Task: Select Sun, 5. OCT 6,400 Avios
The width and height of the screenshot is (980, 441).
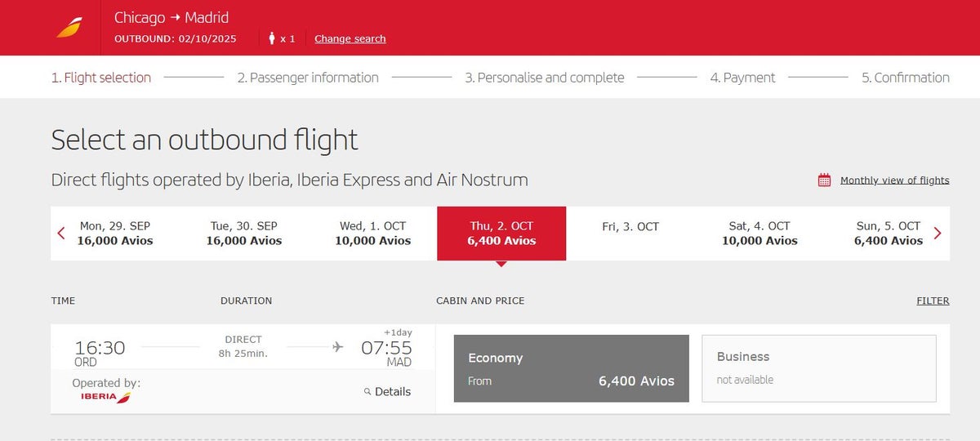Action: tap(888, 234)
